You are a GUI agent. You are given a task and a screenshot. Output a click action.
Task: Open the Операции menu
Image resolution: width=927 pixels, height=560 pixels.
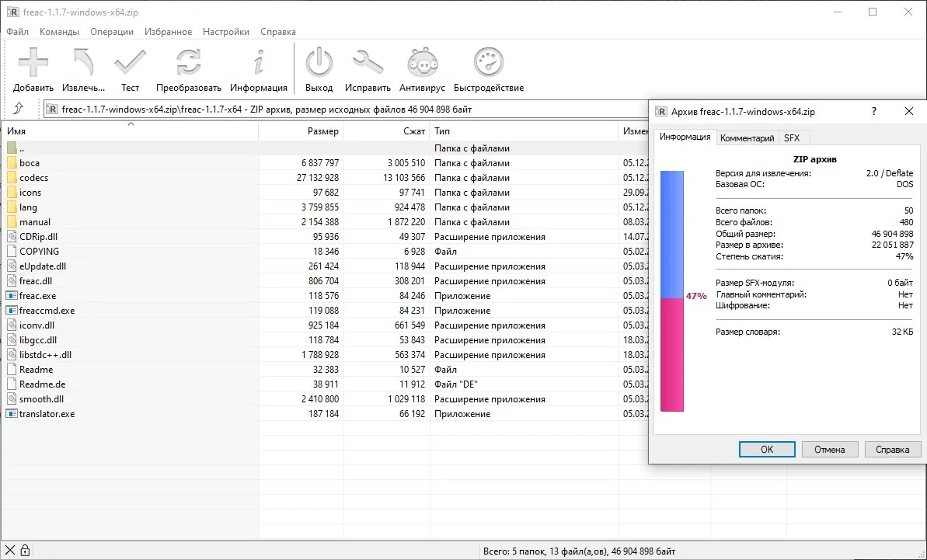coord(112,32)
